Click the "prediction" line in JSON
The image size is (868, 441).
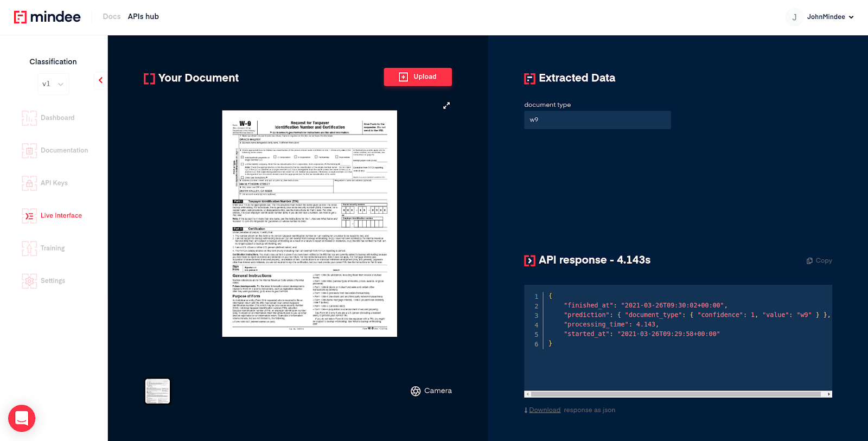pyautogui.click(x=697, y=315)
